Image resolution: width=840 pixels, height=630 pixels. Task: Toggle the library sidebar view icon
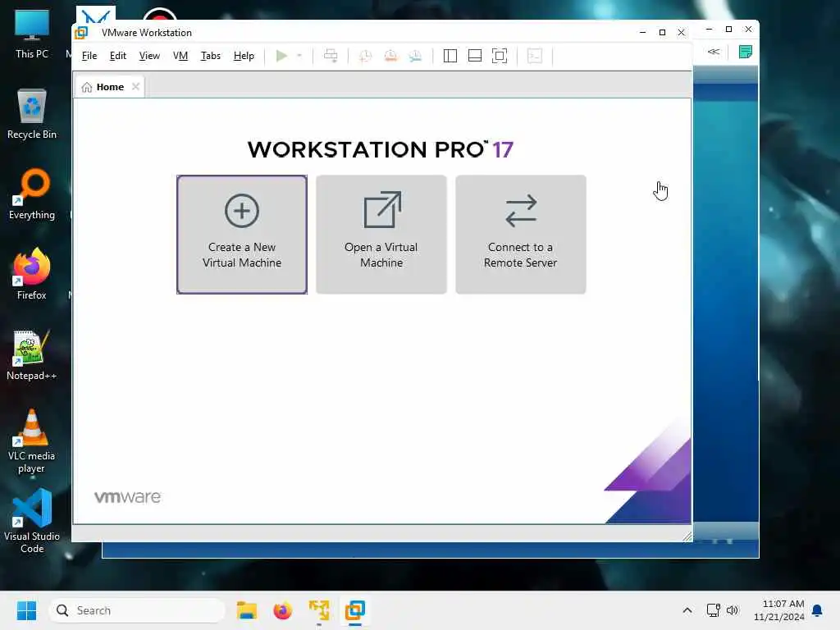coord(450,56)
